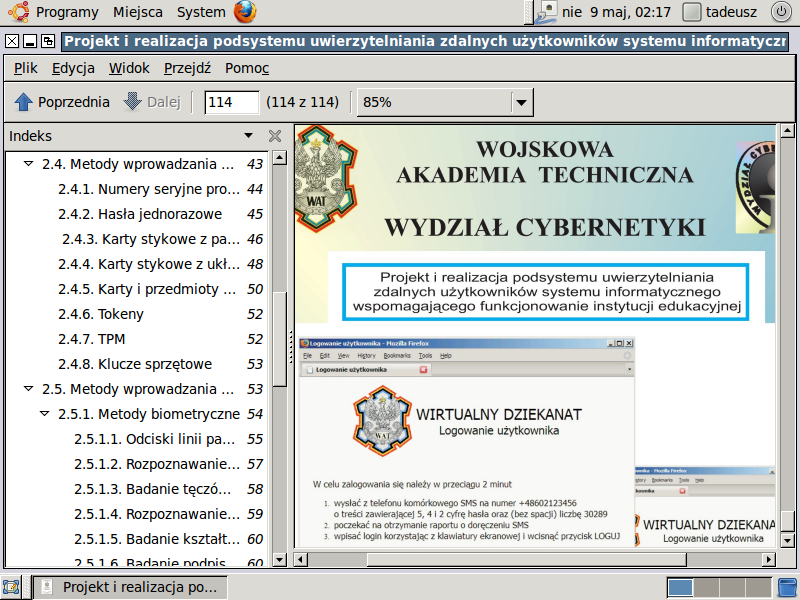
Task: Launch Firefox from the top panel
Action: pyautogui.click(x=245, y=12)
